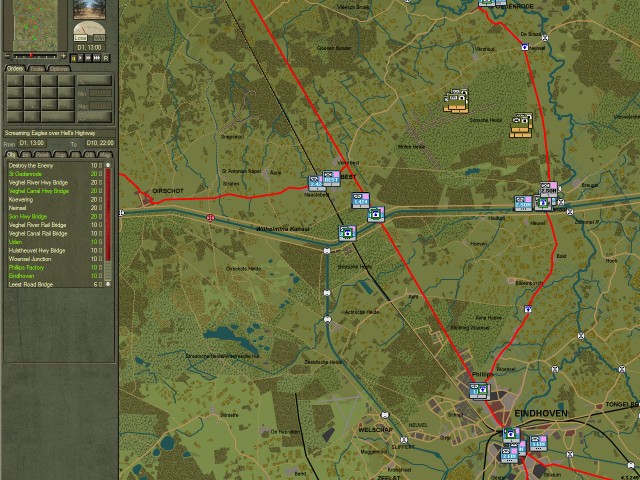Select the unit counter labeled BEST
640x480 pixels.
coord(331,178)
